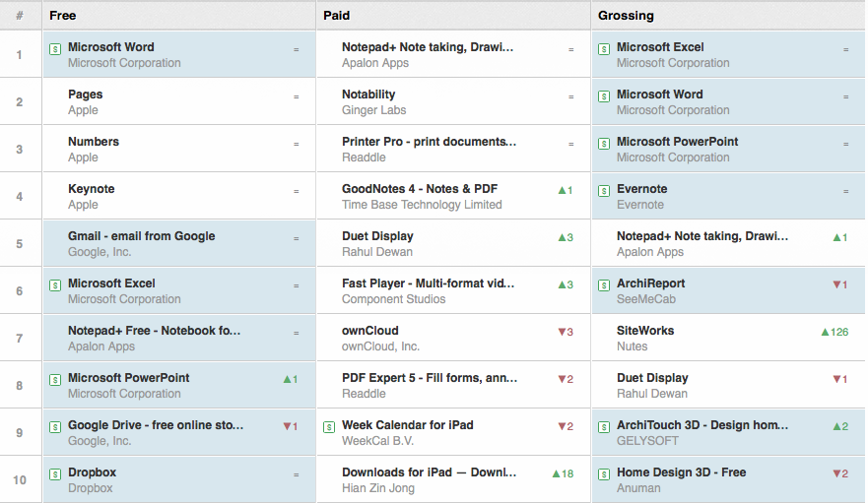Click the down 2 indicator for Week Calendar

[566, 426]
